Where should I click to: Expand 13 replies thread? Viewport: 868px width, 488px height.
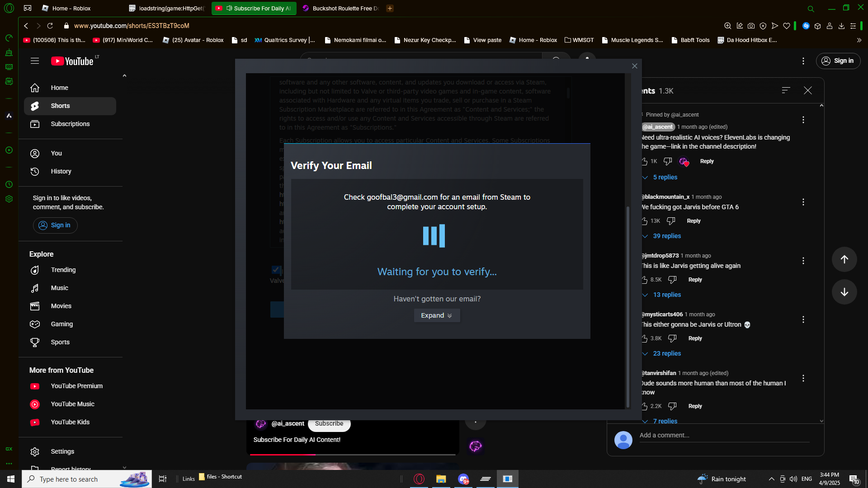pos(662,295)
